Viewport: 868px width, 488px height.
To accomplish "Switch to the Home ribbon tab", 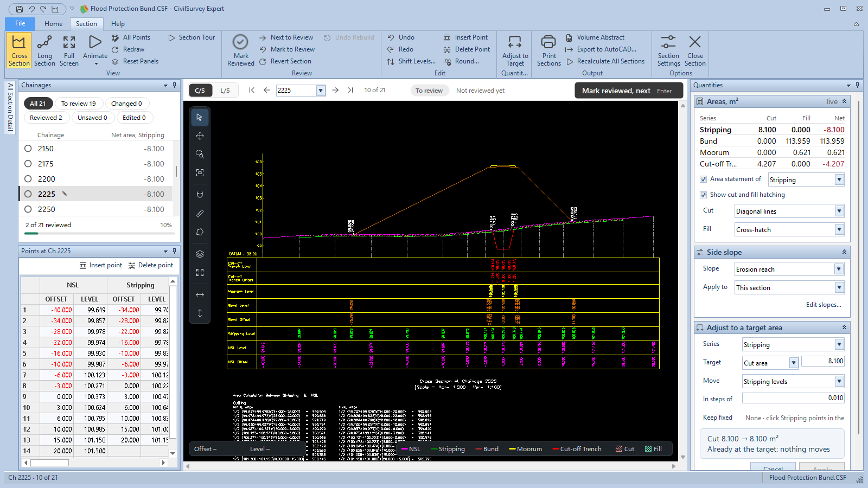I will click(53, 23).
